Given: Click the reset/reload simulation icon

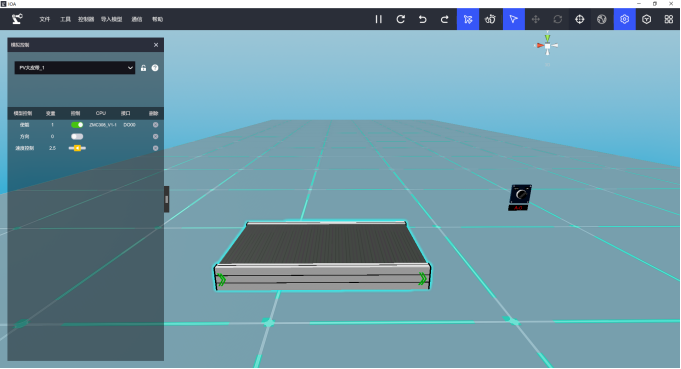Looking at the screenshot, I should click(400, 19).
